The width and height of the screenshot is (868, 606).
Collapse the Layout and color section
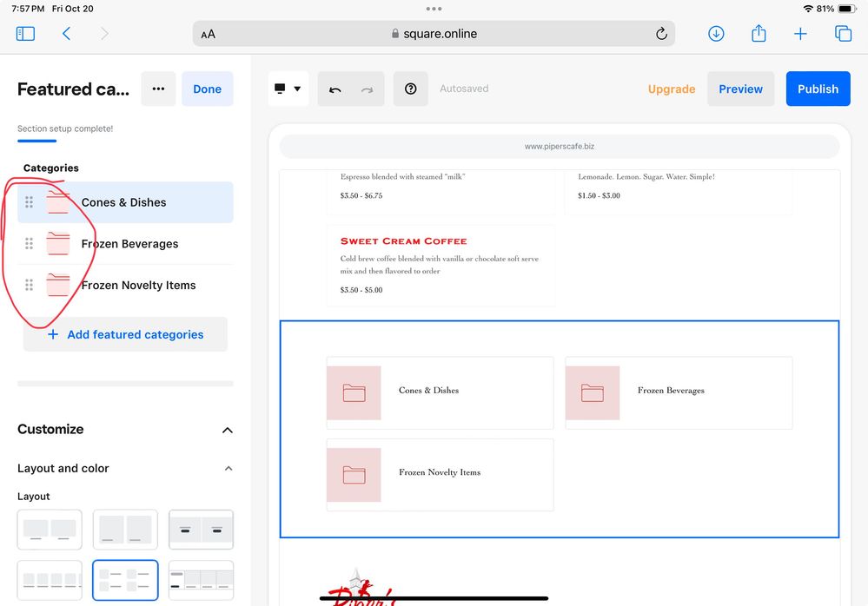[x=229, y=469]
